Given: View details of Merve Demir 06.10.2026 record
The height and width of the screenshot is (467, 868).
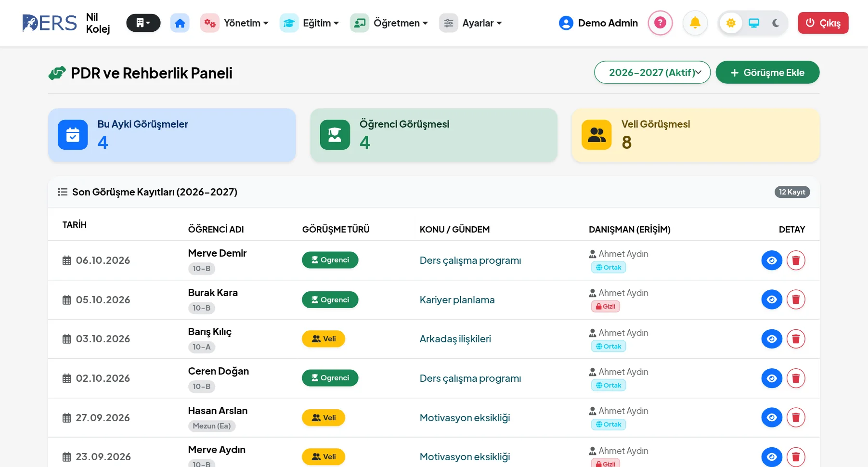Looking at the screenshot, I should point(772,260).
